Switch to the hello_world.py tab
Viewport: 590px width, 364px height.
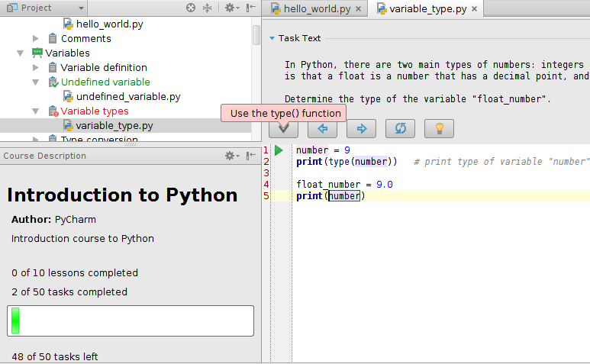coord(317,8)
